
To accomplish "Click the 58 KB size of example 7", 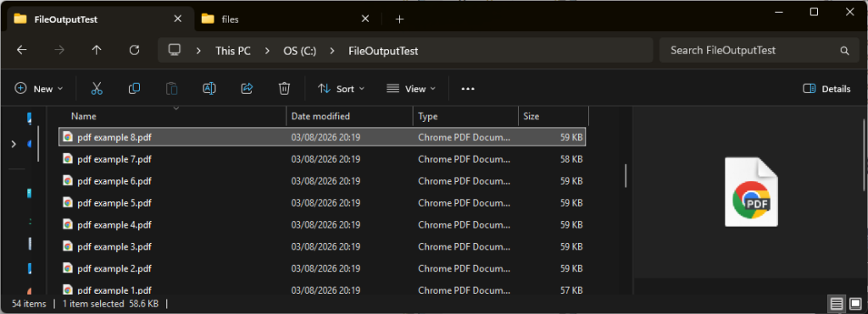I will [571, 159].
